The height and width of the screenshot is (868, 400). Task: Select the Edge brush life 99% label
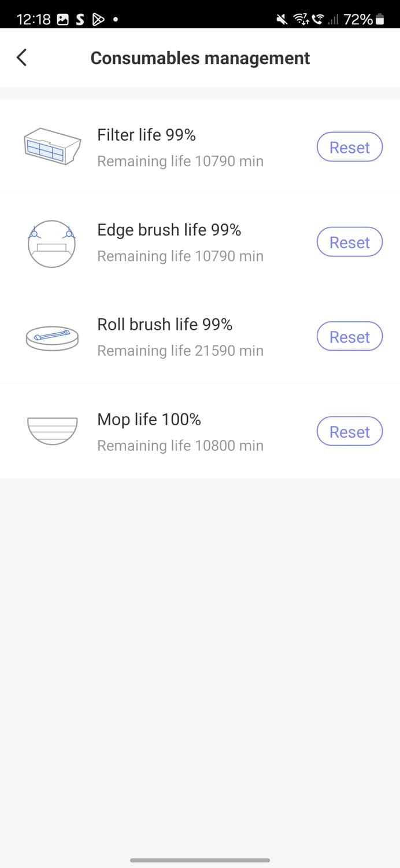pyautogui.click(x=169, y=230)
